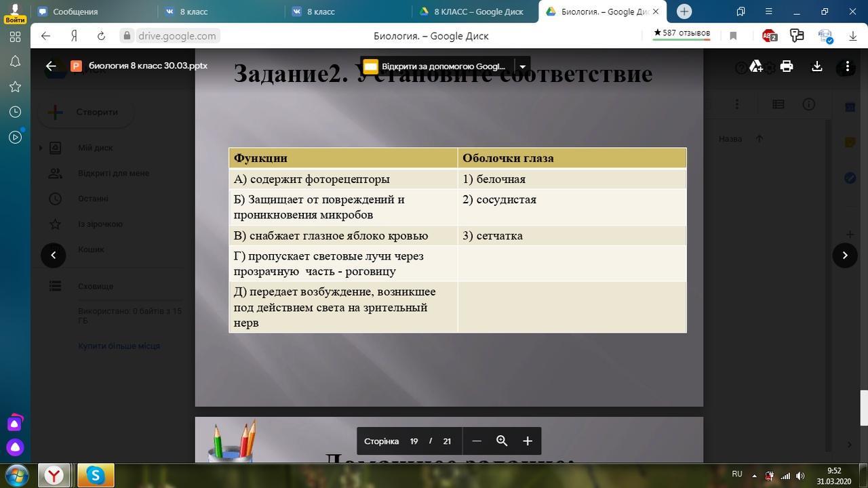Open new tab with the plus button

pos(684,12)
